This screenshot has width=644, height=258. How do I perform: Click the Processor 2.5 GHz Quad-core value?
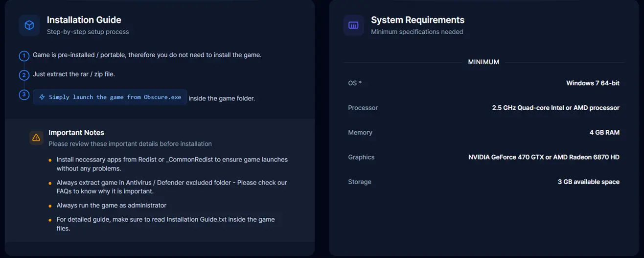[556, 108]
